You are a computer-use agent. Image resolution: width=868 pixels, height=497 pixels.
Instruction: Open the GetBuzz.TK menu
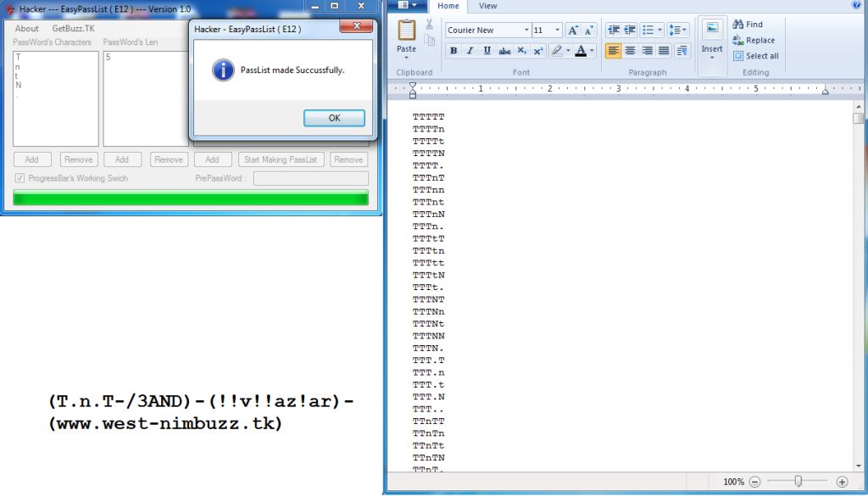(x=73, y=28)
